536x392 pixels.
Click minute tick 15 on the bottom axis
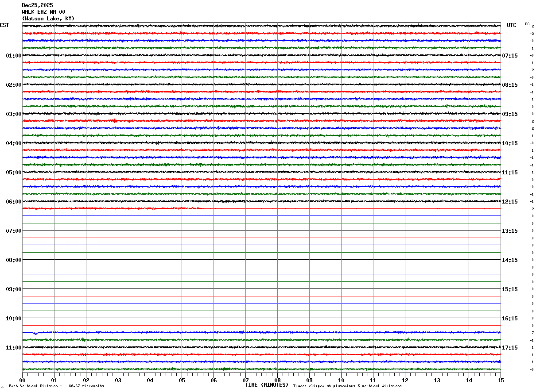[x=501, y=380]
